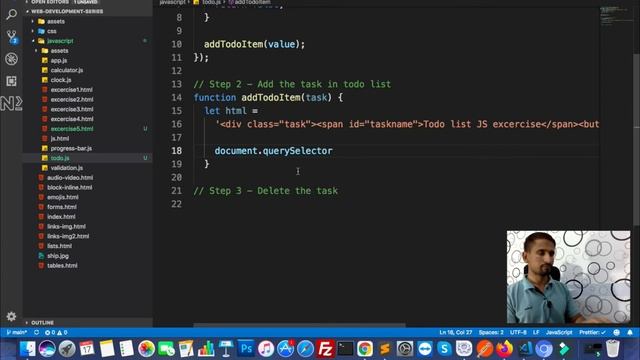Click the todo.js breadcrumb
The image size is (640, 360).
211,2
